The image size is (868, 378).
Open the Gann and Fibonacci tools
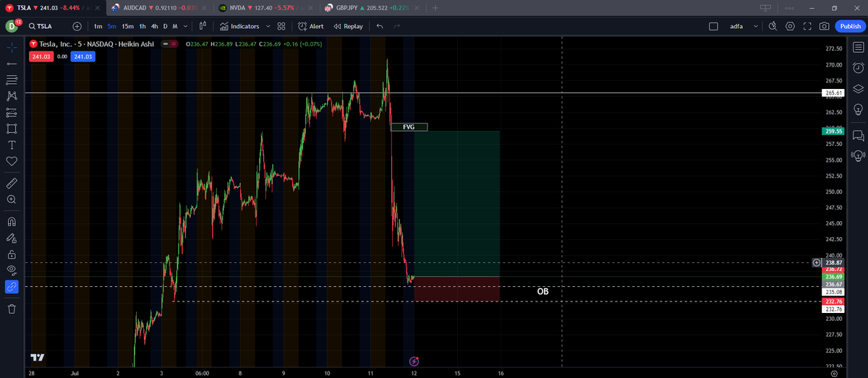tap(12, 80)
